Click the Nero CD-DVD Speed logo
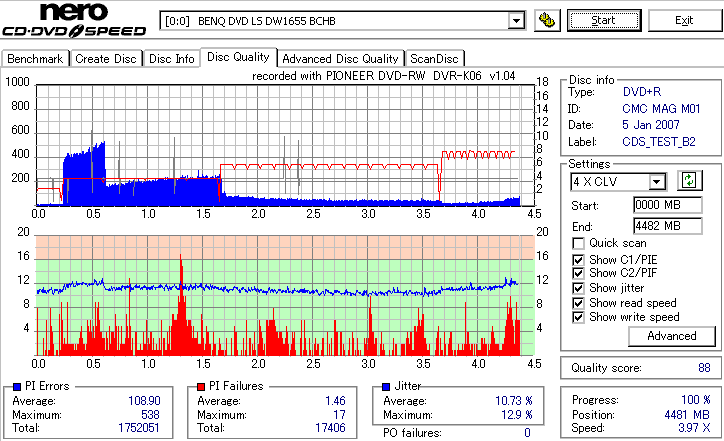 tap(74, 20)
